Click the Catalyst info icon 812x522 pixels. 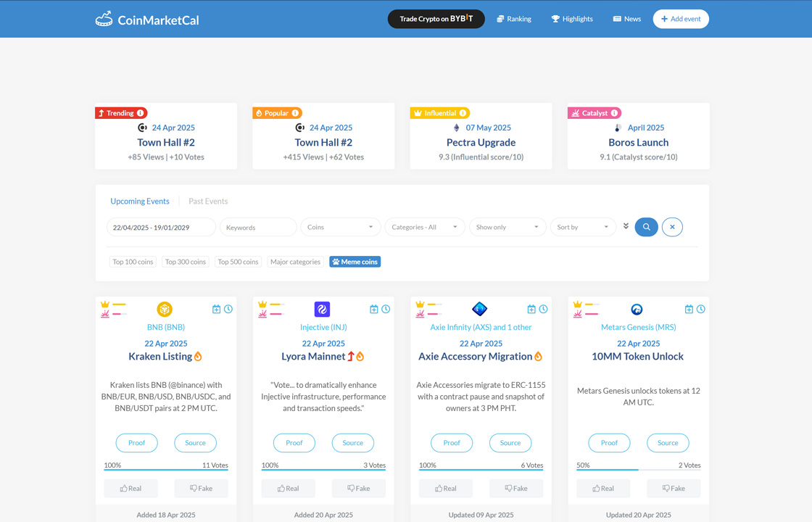[x=614, y=113]
